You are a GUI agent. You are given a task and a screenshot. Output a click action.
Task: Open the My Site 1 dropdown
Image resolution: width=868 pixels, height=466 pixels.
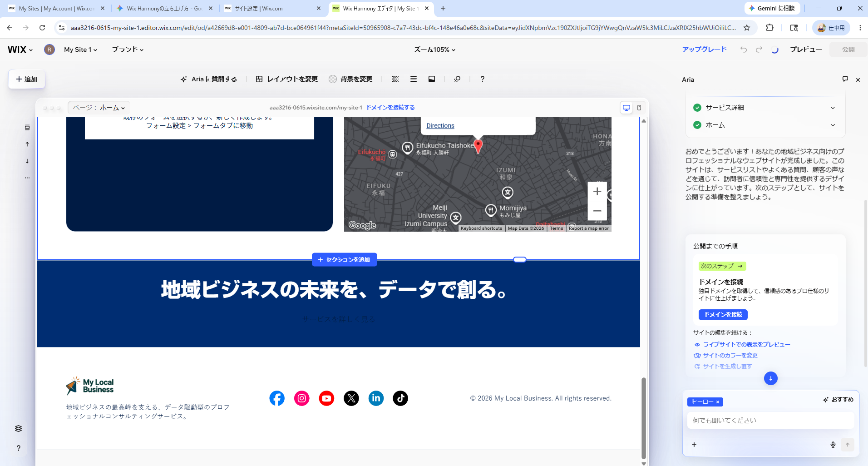[x=81, y=50]
